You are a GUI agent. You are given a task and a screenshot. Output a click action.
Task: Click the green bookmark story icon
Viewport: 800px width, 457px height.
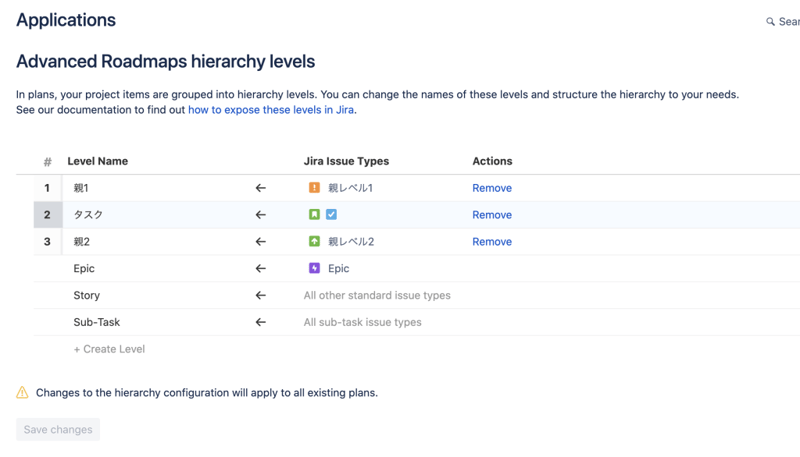point(314,215)
